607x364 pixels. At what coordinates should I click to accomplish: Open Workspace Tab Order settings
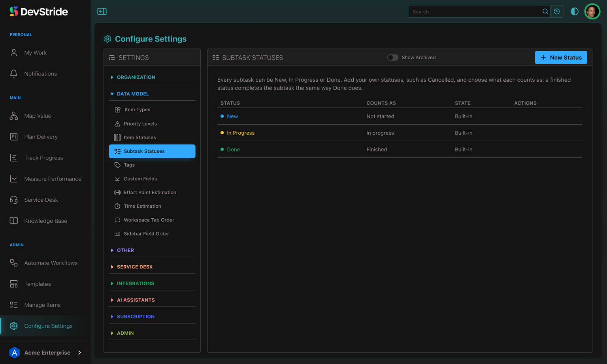pos(152,220)
